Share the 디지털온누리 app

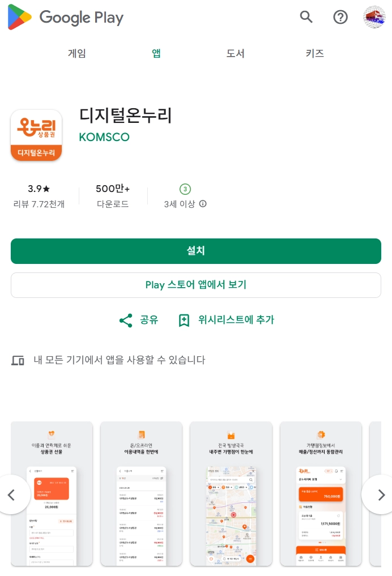(x=139, y=320)
